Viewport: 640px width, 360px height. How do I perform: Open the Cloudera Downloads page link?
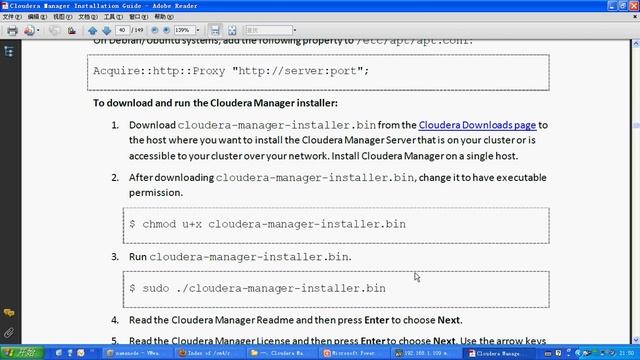click(x=477, y=125)
